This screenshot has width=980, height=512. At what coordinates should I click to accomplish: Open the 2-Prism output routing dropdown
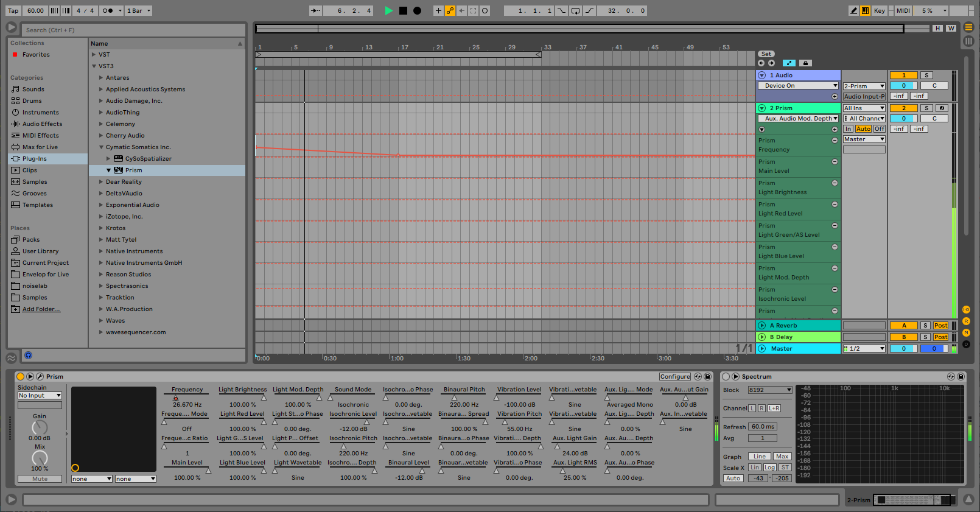[x=864, y=86]
